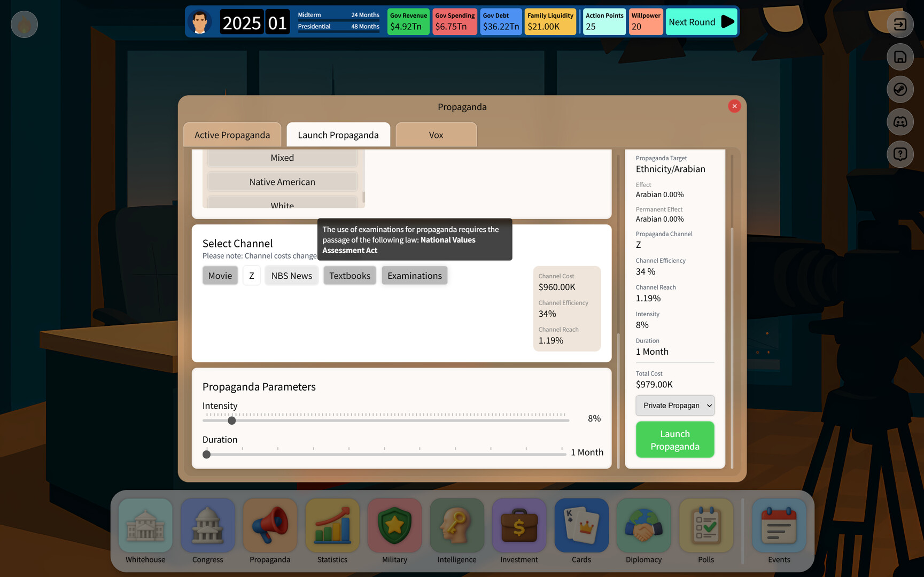Choose the Examinations channel
This screenshot has width=924, height=577.
[415, 276]
